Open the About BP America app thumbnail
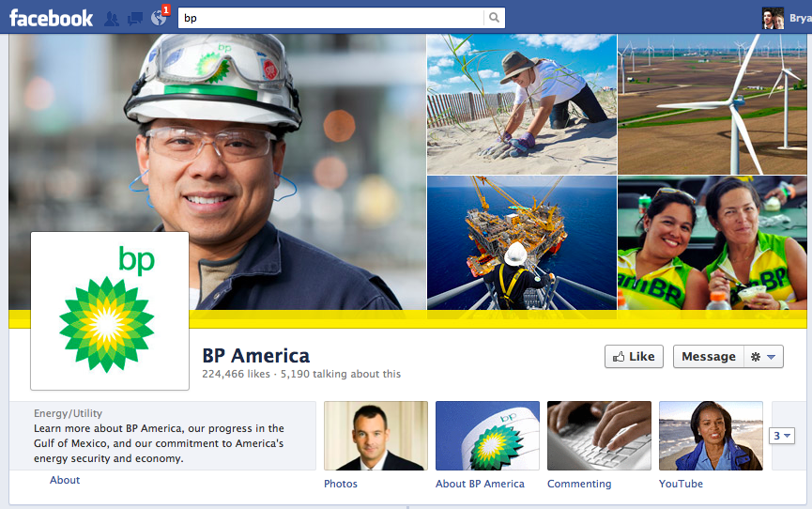Viewport: 812px width, 509px height. pyautogui.click(x=487, y=436)
